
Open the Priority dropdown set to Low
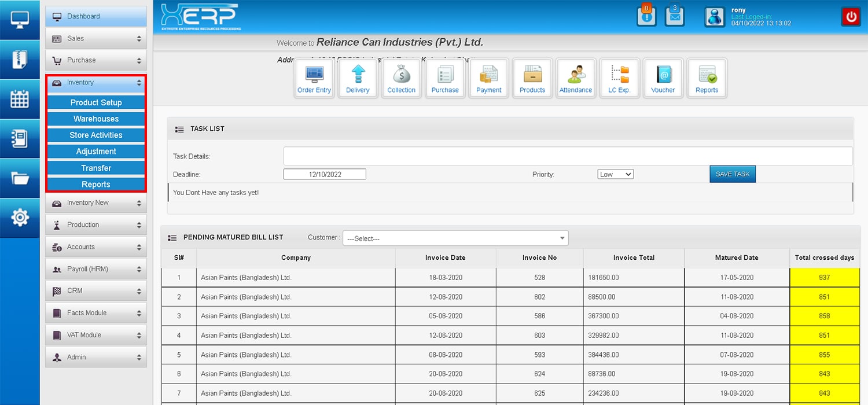(x=615, y=174)
